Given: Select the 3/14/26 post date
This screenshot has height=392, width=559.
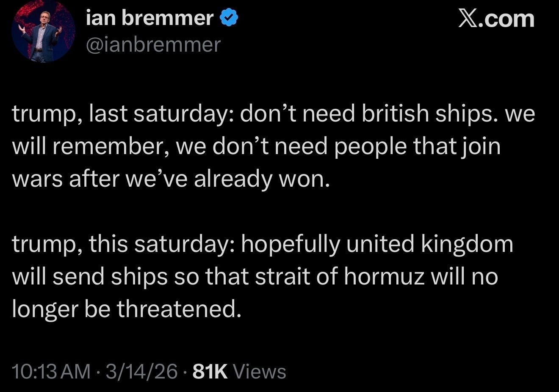Looking at the screenshot, I should [x=141, y=372].
